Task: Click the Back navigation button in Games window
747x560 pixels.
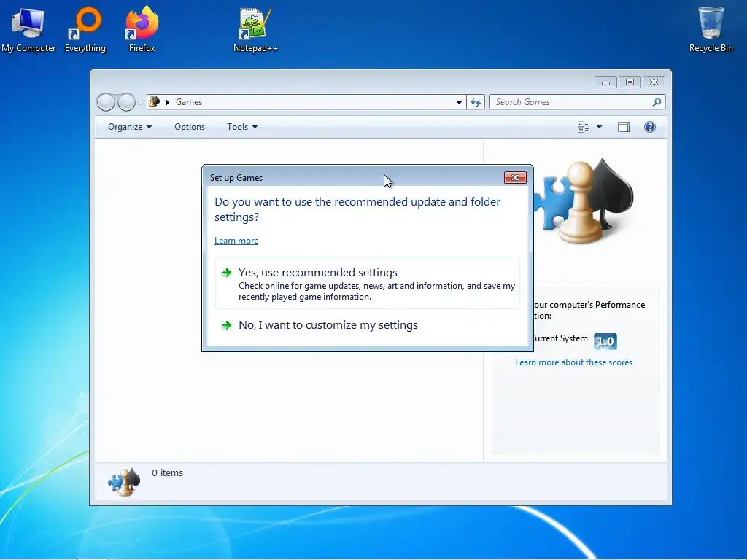Action: click(106, 102)
